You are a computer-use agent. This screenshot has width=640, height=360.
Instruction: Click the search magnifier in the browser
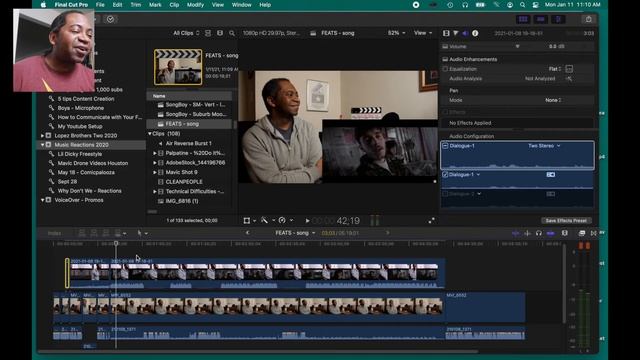pos(232,33)
